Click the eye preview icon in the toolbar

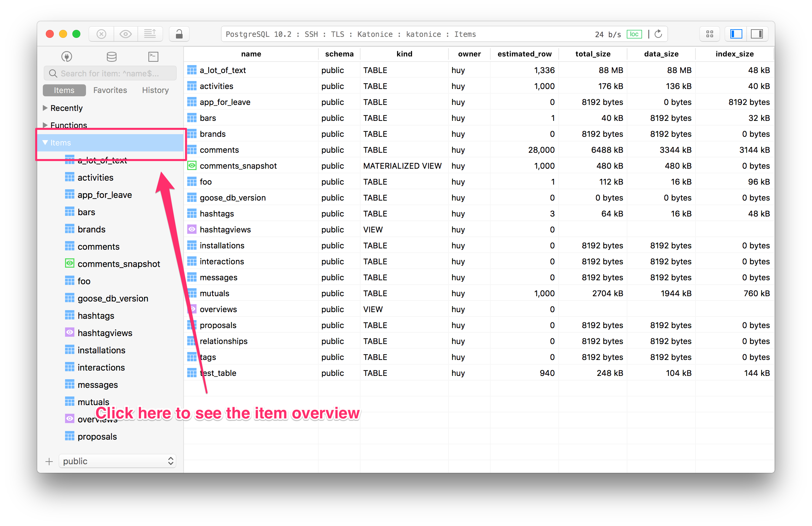125,34
